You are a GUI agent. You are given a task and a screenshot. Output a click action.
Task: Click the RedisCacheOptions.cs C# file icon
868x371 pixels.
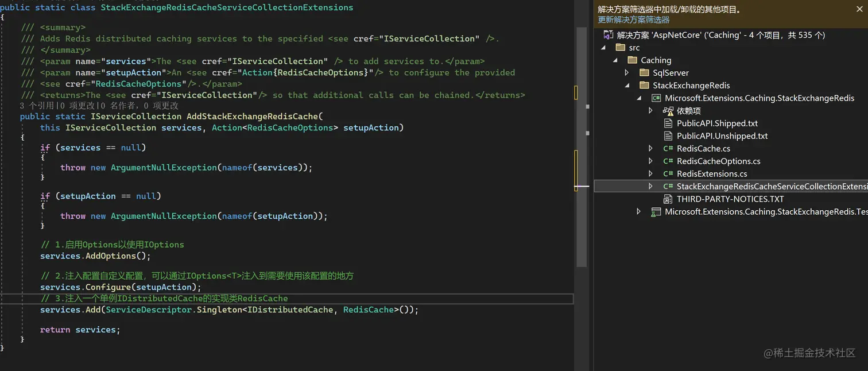point(668,161)
